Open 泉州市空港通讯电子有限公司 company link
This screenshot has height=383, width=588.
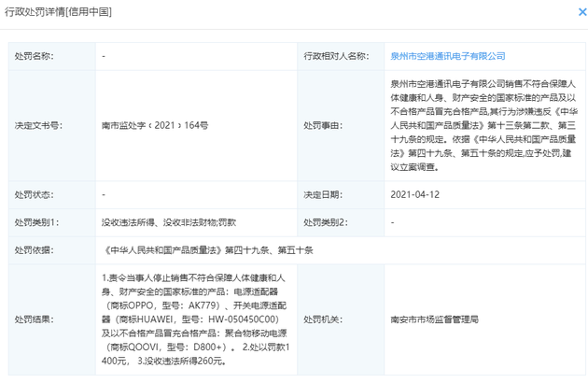pos(448,56)
